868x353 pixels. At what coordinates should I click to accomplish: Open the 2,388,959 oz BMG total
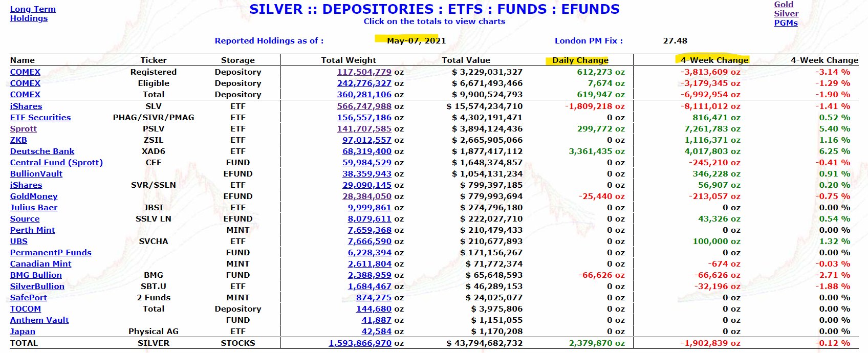pos(370,275)
